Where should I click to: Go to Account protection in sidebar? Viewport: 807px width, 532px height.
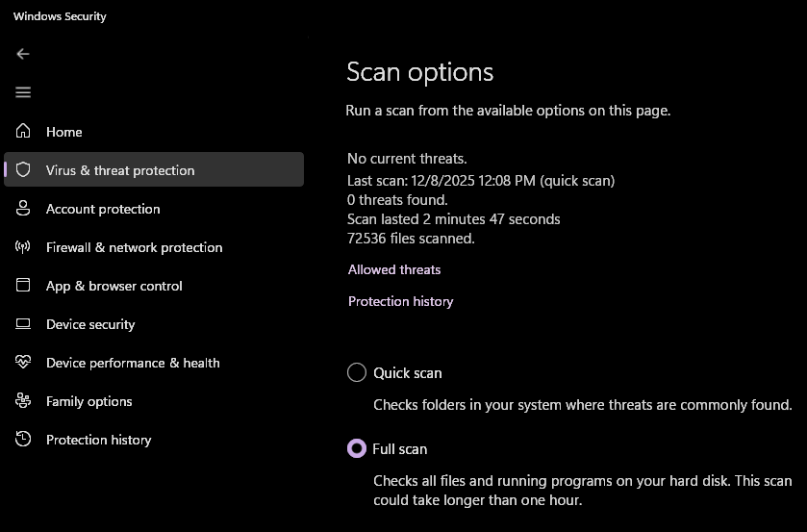103,209
